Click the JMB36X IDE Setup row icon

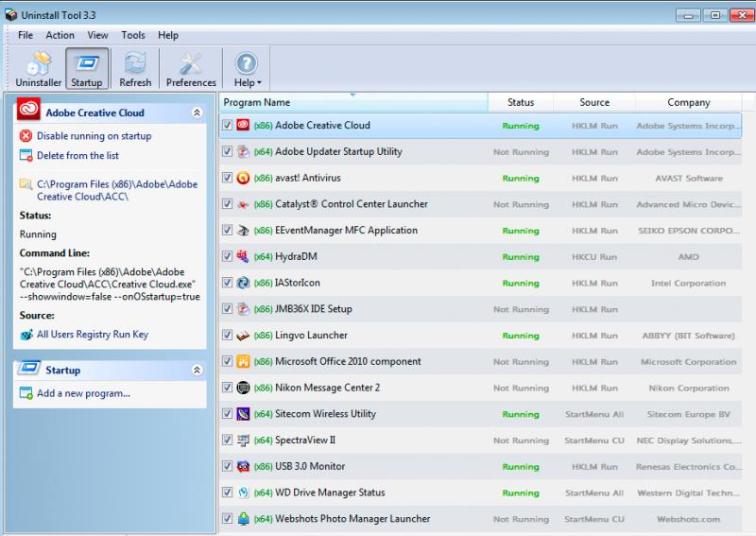[x=243, y=309]
